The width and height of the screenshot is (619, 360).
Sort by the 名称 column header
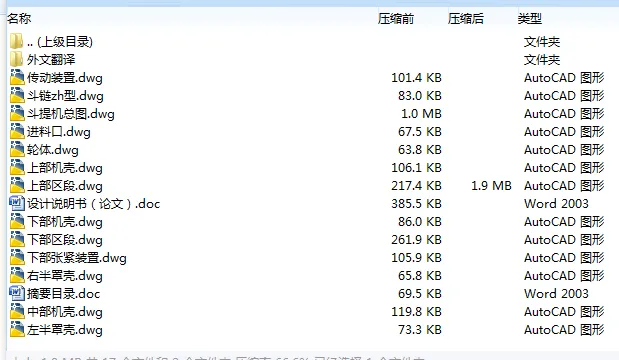[19, 19]
